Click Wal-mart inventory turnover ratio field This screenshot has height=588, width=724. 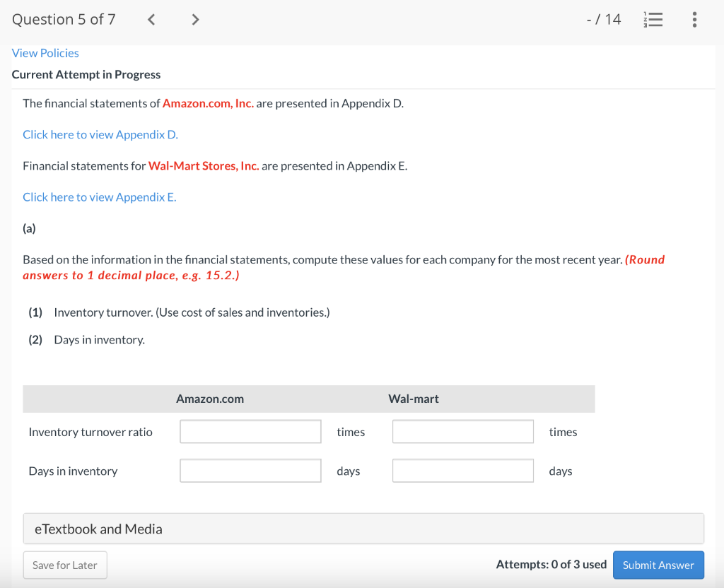coord(462,432)
